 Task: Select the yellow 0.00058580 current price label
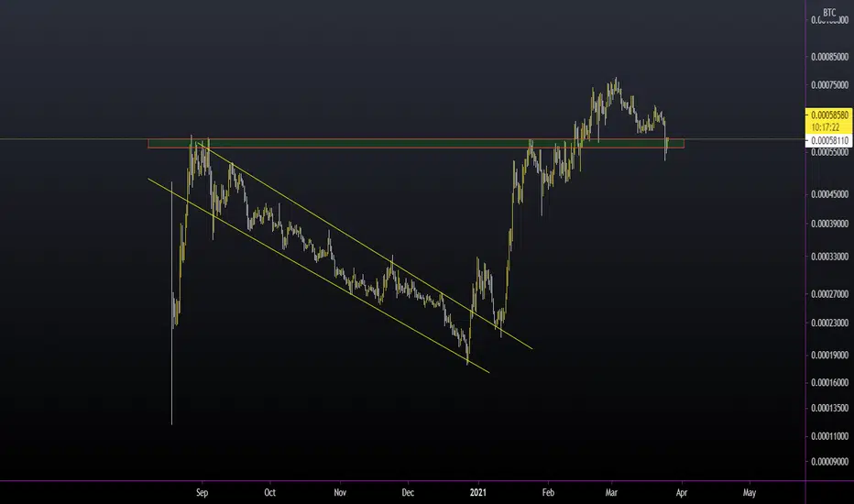829,115
